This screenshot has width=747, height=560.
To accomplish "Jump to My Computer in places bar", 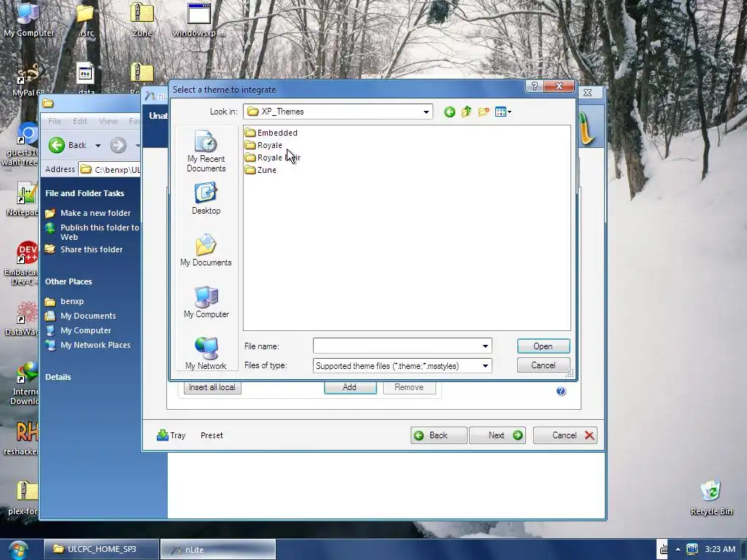I will pyautogui.click(x=206, y=303).
